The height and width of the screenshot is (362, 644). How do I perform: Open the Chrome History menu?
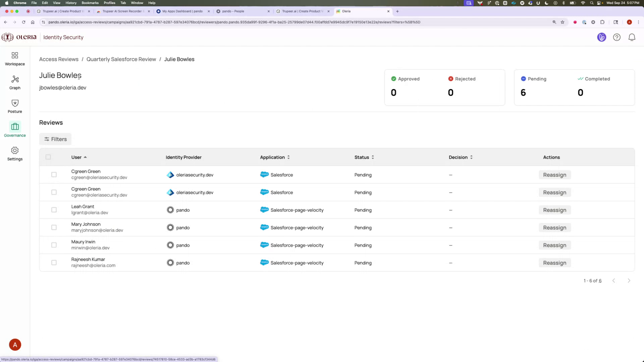click(x=71, y=3)
